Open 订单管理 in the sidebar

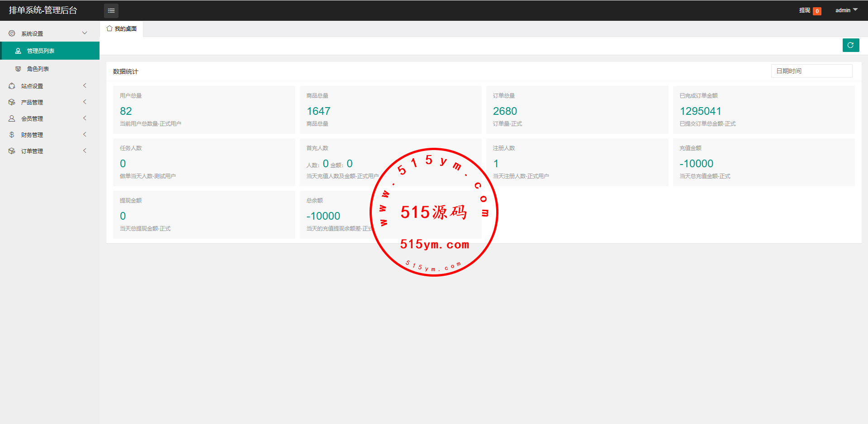coord(32,151)
